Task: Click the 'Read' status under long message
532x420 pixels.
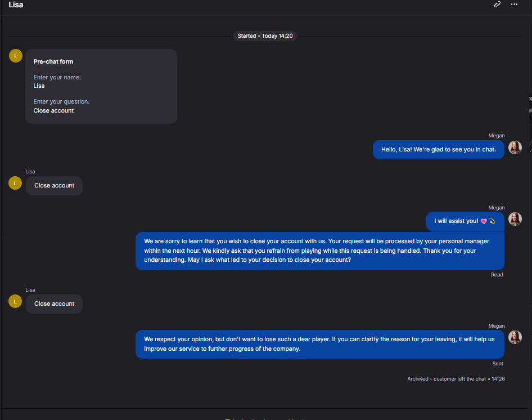Action: (x=497, y=275)
